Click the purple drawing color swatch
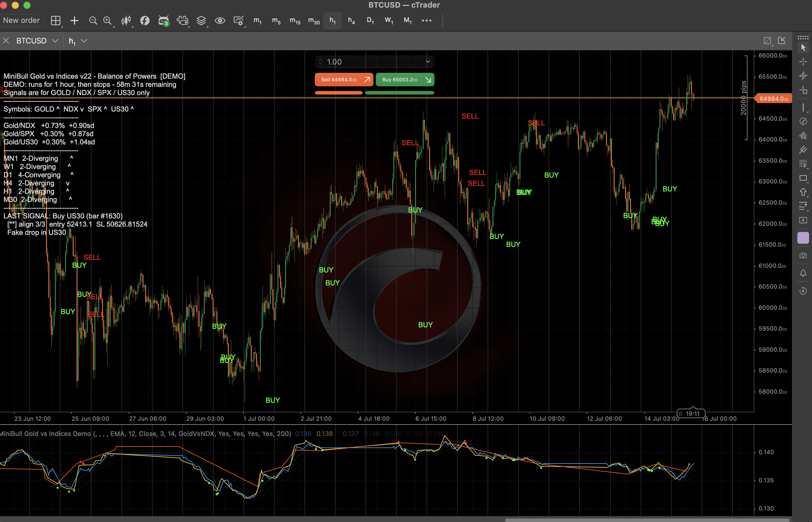The height and width of the screenshot is (522, 812). pos(803,238)
